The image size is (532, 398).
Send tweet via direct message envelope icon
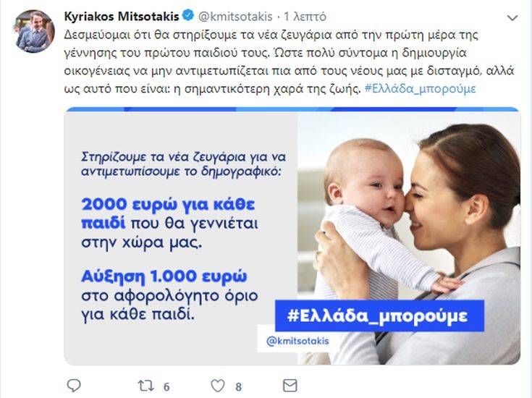(x=290, y=386)
